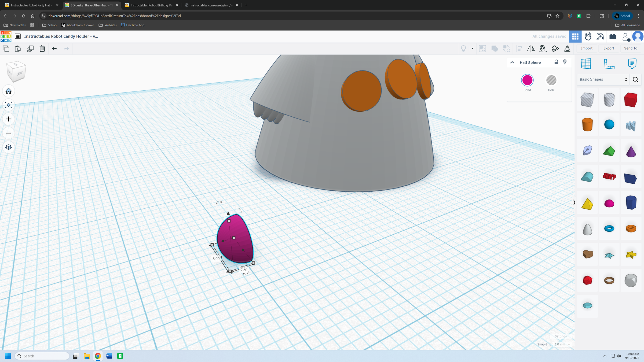This screenshot has height=362, width=644.
Task: Search shapes with magnifier icon
Action: 635,80
